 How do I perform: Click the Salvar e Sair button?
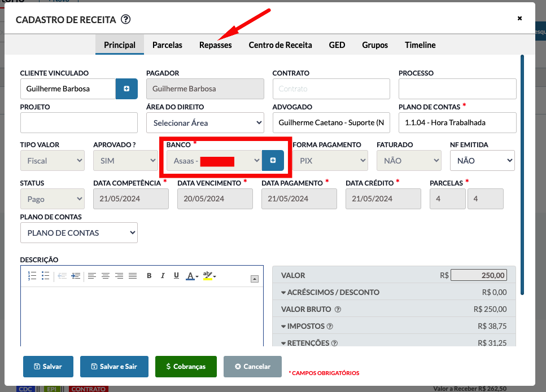click(x=114, y=367)
